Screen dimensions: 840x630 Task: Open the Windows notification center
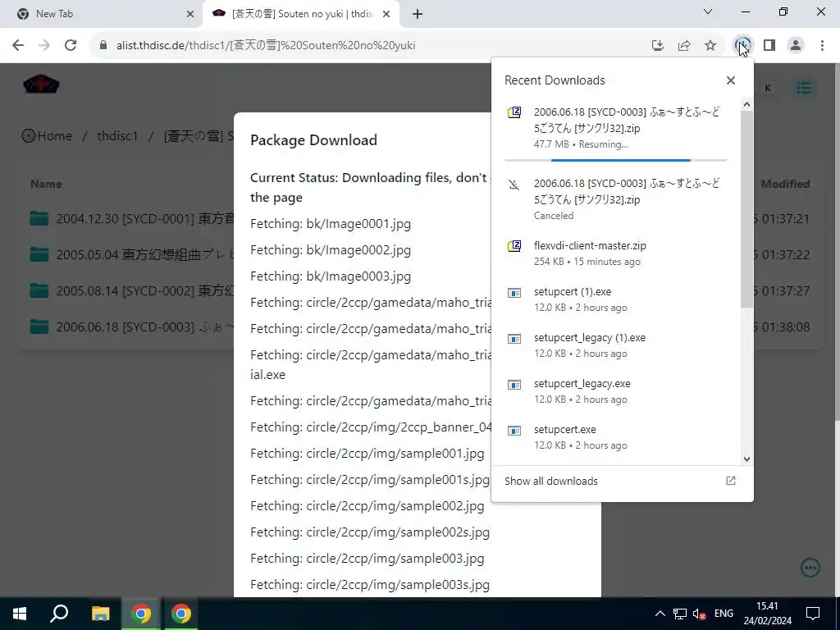point(813,614)
